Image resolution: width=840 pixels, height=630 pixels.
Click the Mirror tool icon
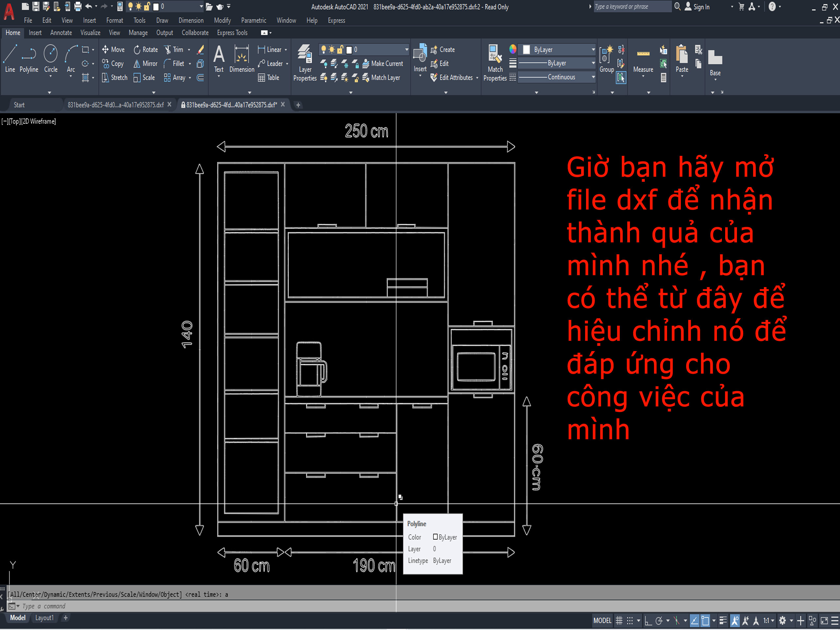pyautogui.click(x=137, y=64)
